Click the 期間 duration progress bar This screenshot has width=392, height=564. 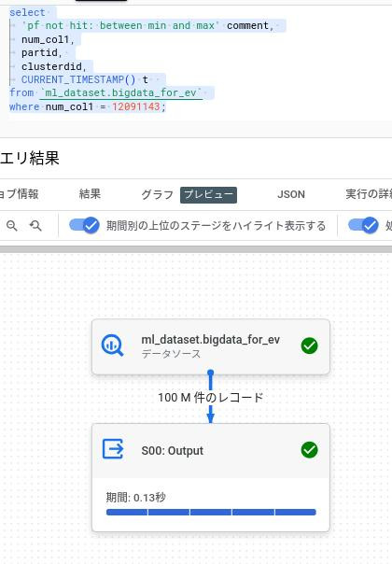(211, 513)
